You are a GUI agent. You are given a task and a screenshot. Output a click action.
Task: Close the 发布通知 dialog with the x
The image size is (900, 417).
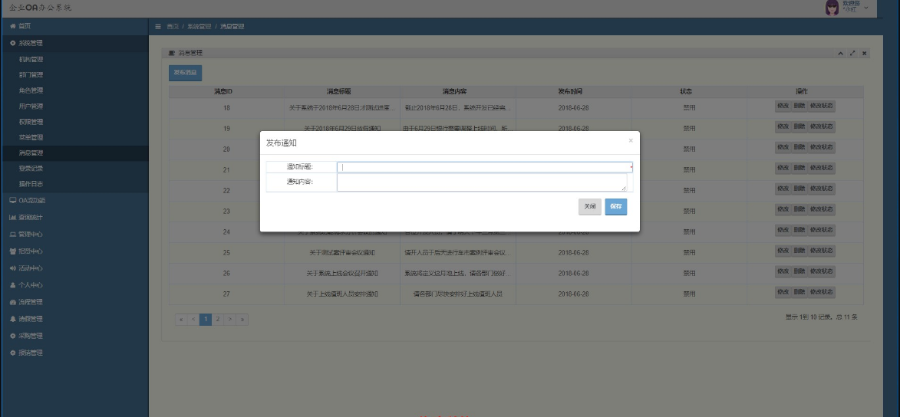tap(630, 141)
